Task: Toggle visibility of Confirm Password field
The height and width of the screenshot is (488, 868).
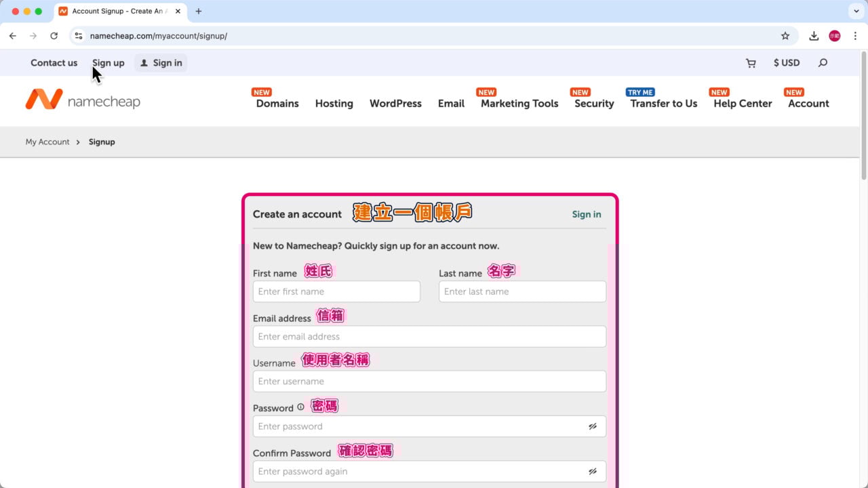Action: 592,471
